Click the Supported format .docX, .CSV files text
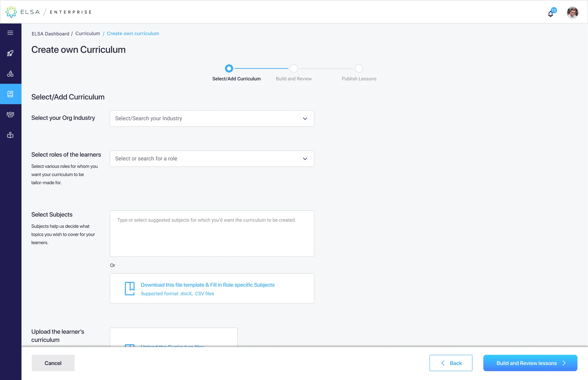Viewport: 588px width, 380px height. (177, 294)
